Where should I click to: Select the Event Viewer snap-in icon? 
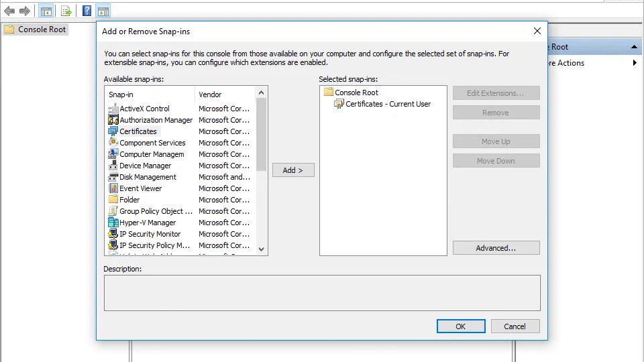tap(113, 188)
